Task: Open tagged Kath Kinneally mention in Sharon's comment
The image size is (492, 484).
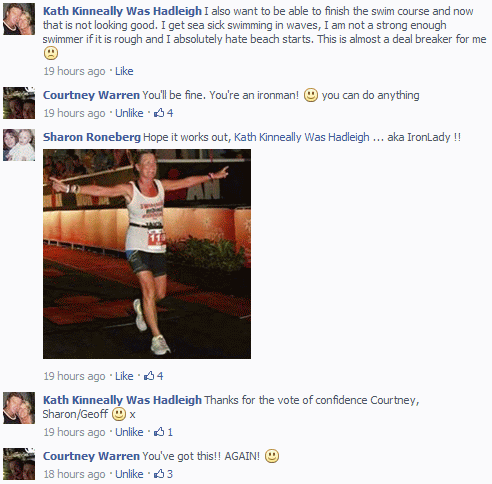Action: click(302, 137)
